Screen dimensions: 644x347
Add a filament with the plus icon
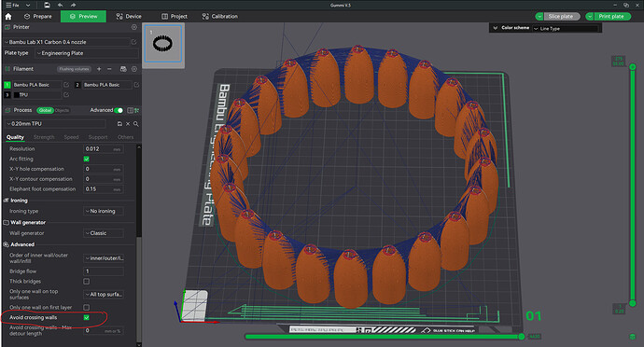[99, 69]
